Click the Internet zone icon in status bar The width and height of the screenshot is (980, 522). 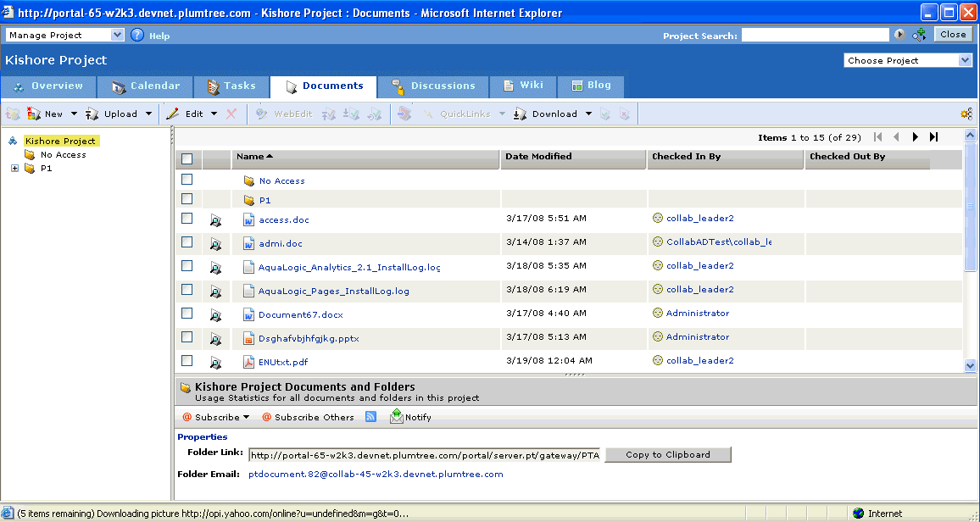pos(858,514)
